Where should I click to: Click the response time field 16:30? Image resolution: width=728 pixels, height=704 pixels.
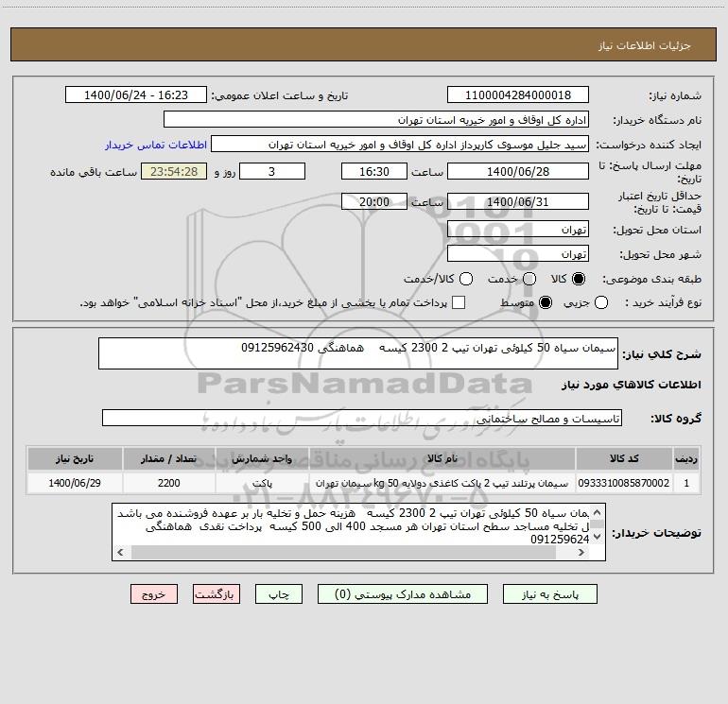click(374, 172)
